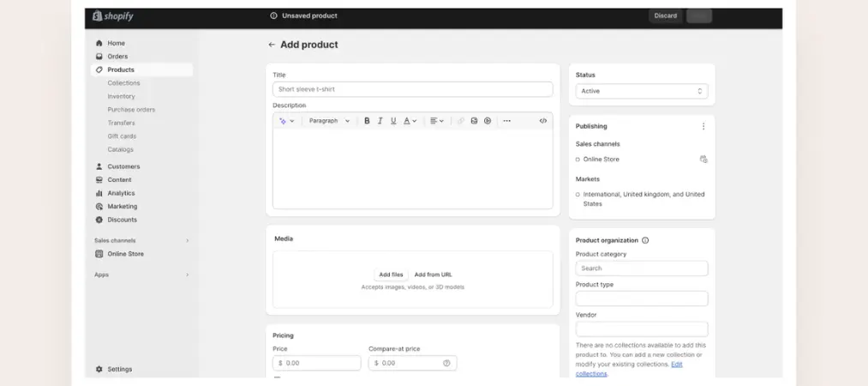Discard the unsaved product

pyautogui.click(x=666, y=16)
